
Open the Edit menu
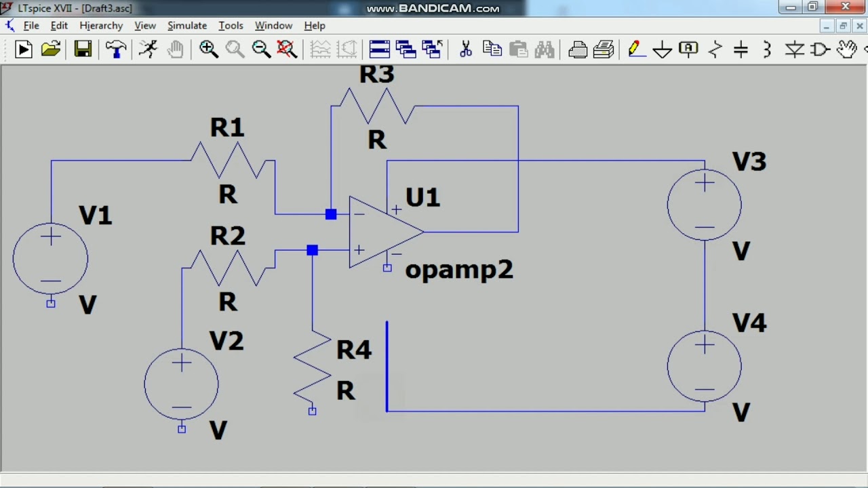pos(59,26)
